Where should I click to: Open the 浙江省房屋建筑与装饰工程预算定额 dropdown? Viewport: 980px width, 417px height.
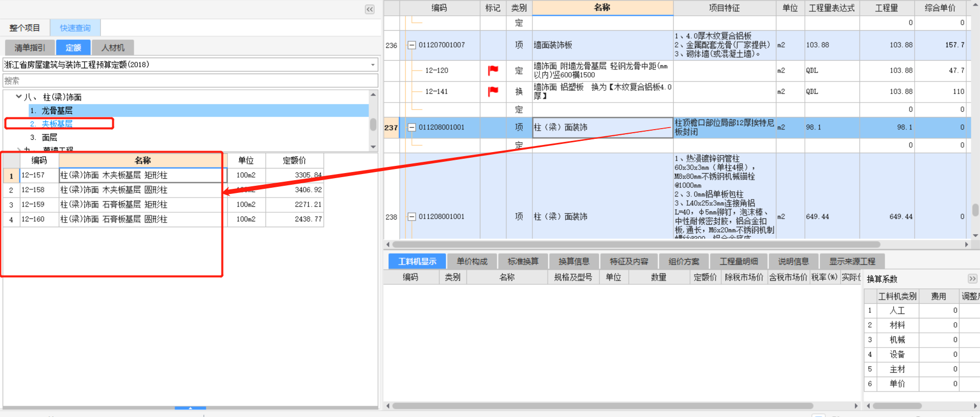(x=373, y=65)
